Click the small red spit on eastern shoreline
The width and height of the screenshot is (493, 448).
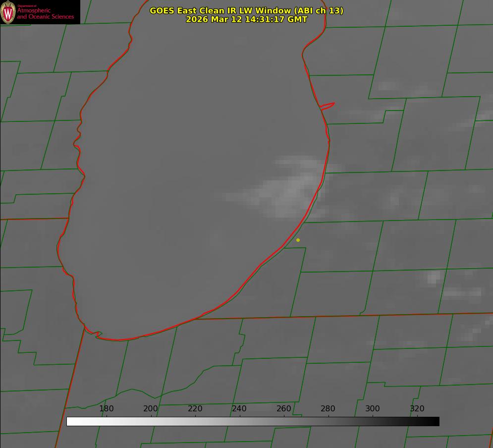click(328, 105)
